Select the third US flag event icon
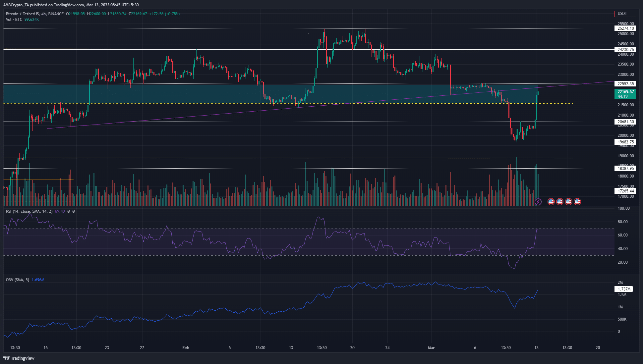Screen dimensions: 643x364 coord(568,202)
